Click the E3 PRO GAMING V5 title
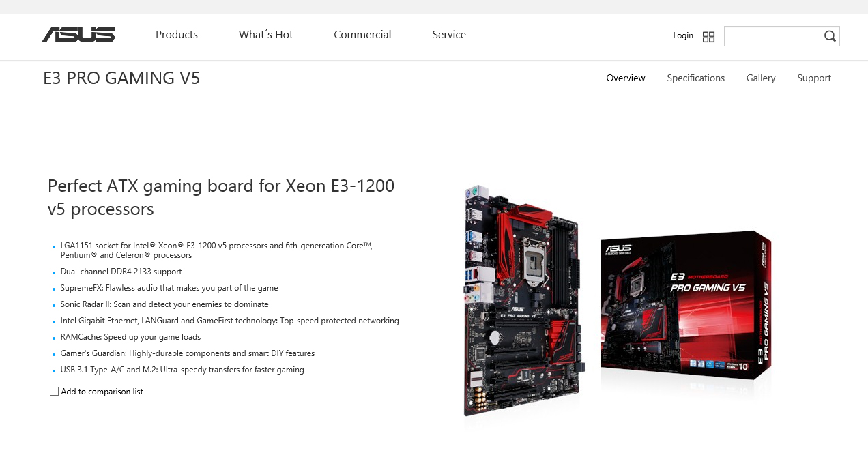868x468 pixels. (121, 78)
